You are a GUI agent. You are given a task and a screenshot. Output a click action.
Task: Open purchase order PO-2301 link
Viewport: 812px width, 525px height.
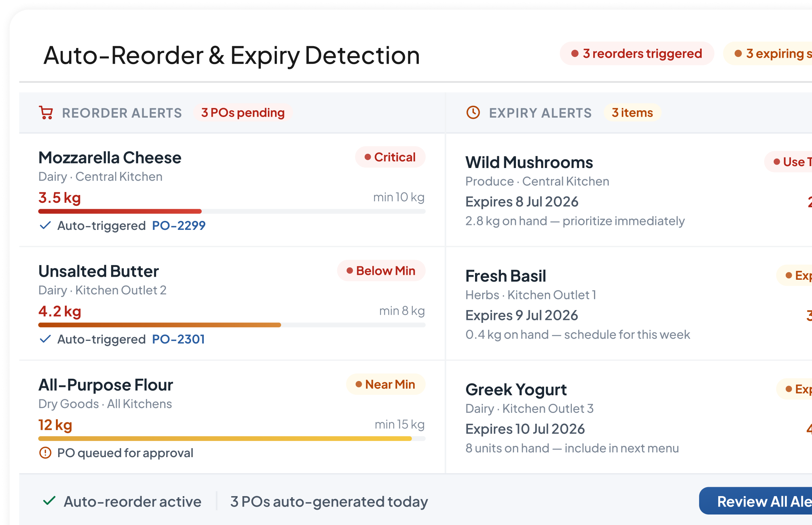(178, 339)
